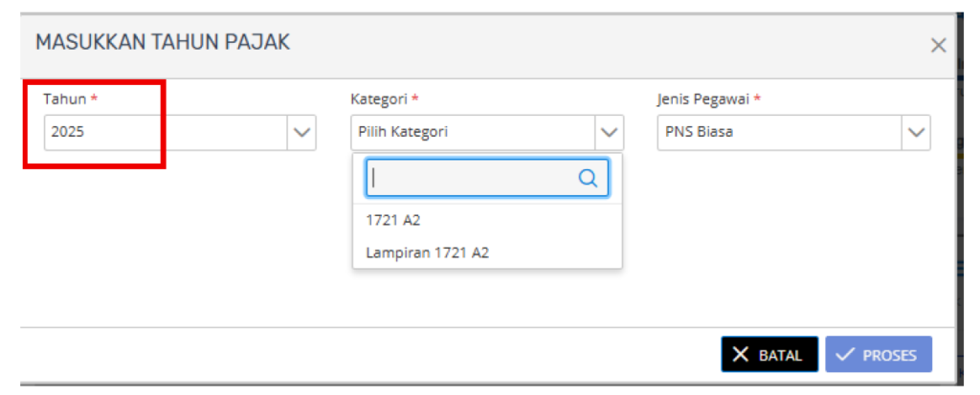Focus the Kategori search input field
The width and height of the screenshot is (980, 395).
point(474,178)
